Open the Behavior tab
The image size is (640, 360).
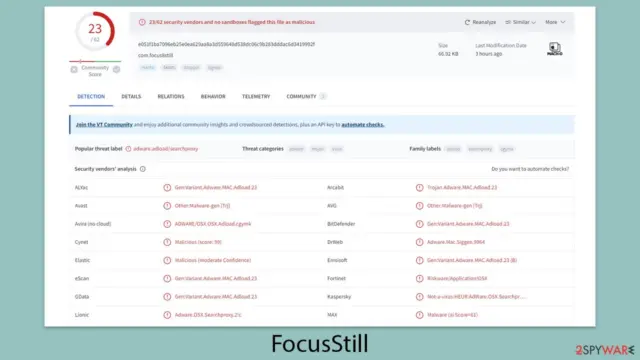[213, 97]
